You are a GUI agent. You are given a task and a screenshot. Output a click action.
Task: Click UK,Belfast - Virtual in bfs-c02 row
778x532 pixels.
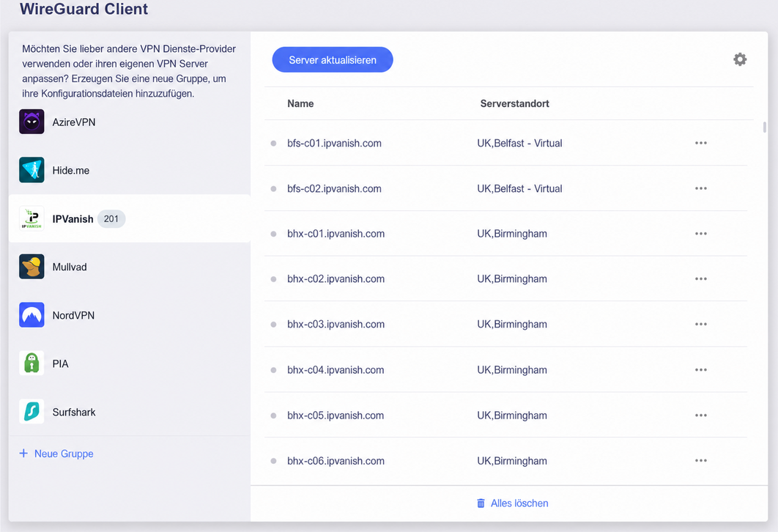pyautogui.click(x=519, y=188)
